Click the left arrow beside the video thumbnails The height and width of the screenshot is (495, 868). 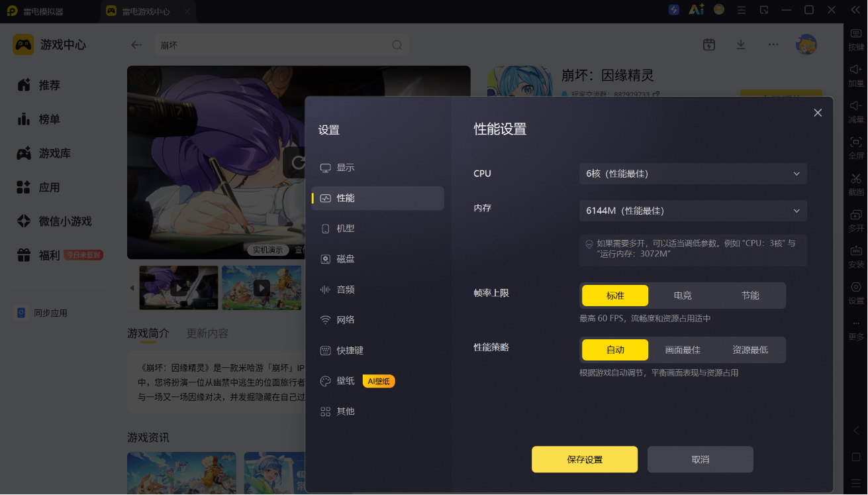[132, 288]
